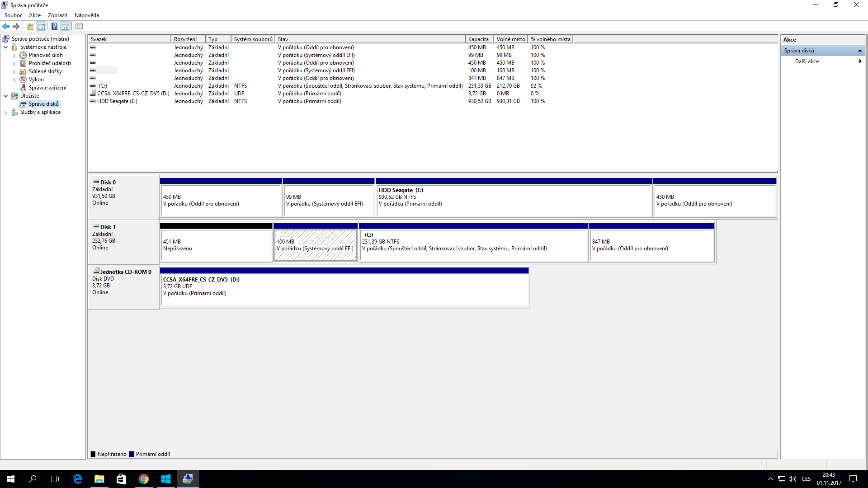
Task: Open the settings checklist toolbar icon
Action: pyautogui.click(x=79, y=26)
